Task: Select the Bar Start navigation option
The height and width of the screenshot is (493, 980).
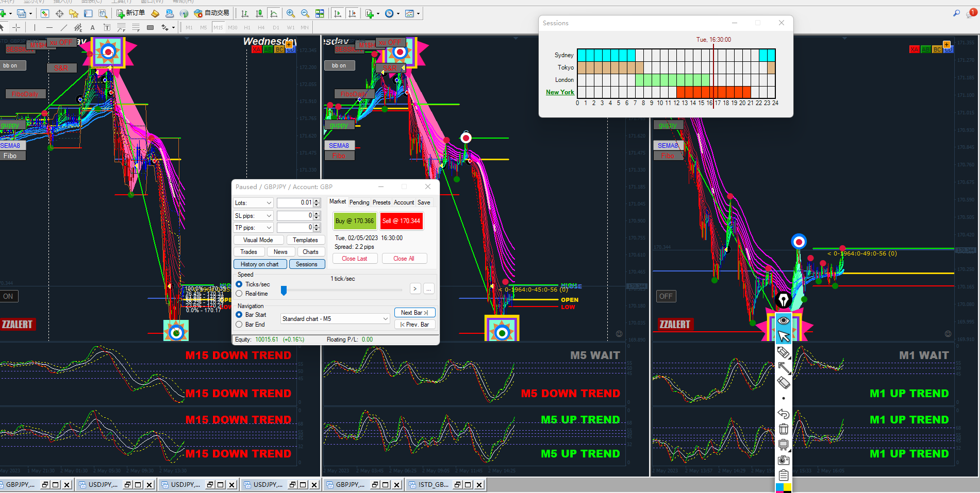Action: 239,315
